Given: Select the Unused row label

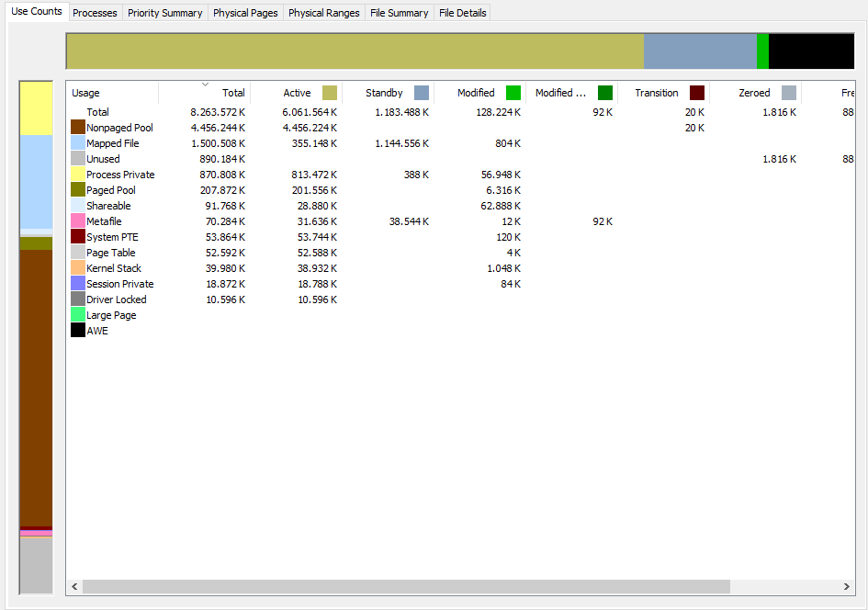Looking at the screenshot, I should (103, 159).
